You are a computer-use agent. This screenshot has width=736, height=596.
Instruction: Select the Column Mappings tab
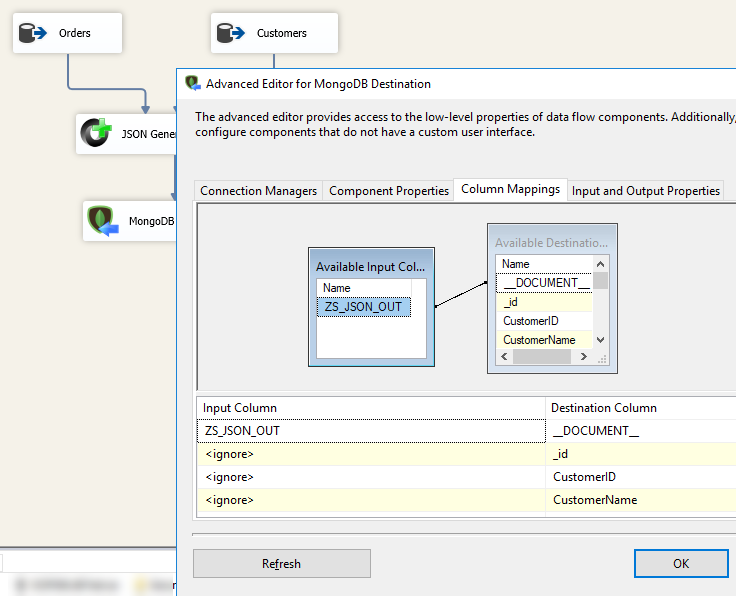point(510,189)
